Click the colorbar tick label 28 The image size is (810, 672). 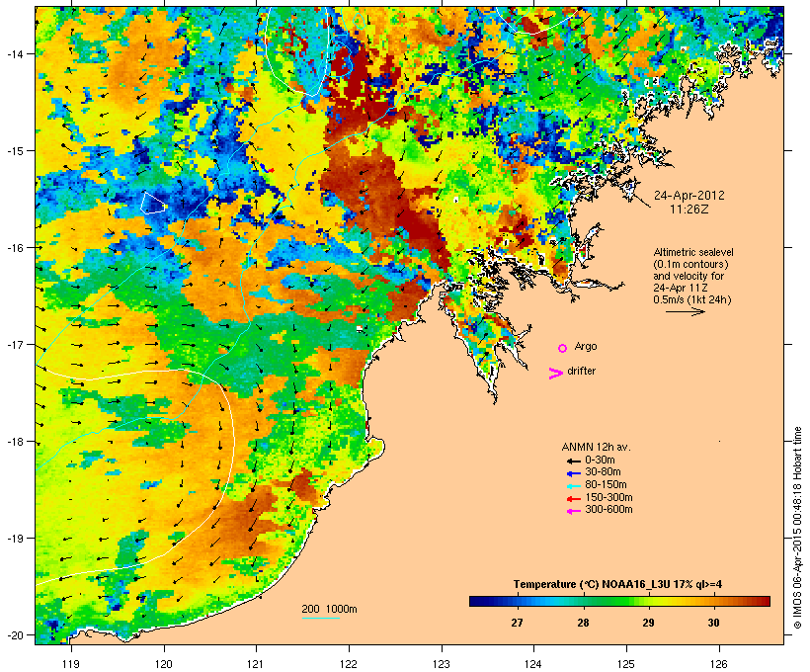(x=583, y=623)
